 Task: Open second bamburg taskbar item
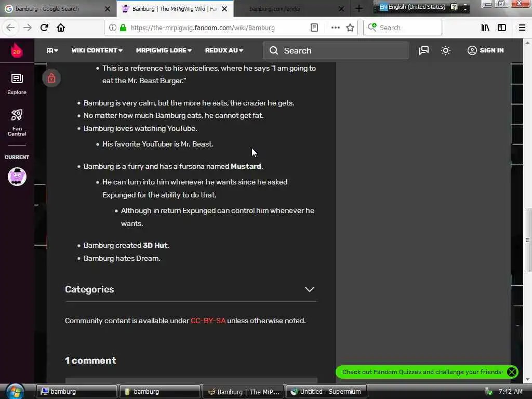[160, 392]
